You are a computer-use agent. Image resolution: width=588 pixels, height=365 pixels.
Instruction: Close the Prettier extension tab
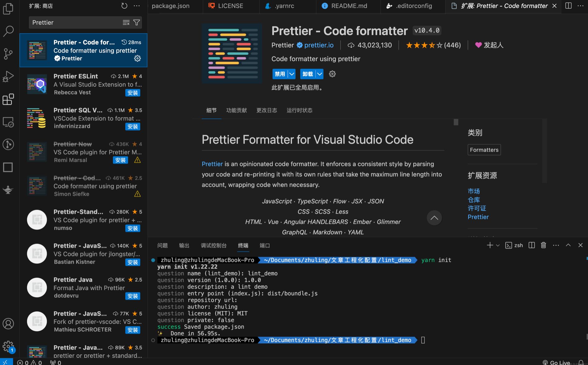(555, 6)
